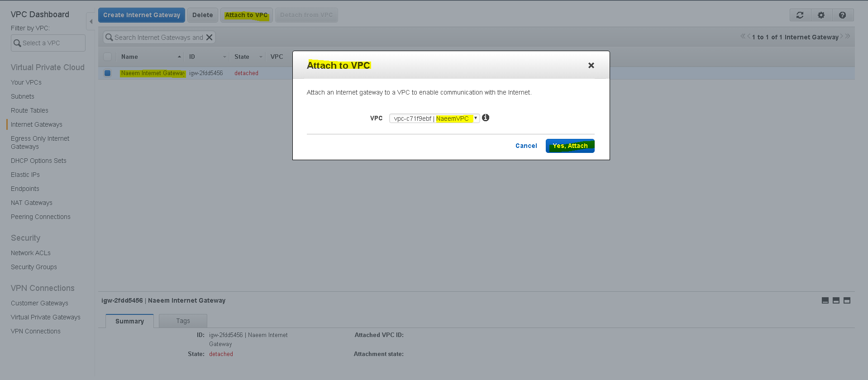The width and height of the screenshot is (868, 380).
Task: Click Create Internet Gateway button
Action: [x=142, y=15]
